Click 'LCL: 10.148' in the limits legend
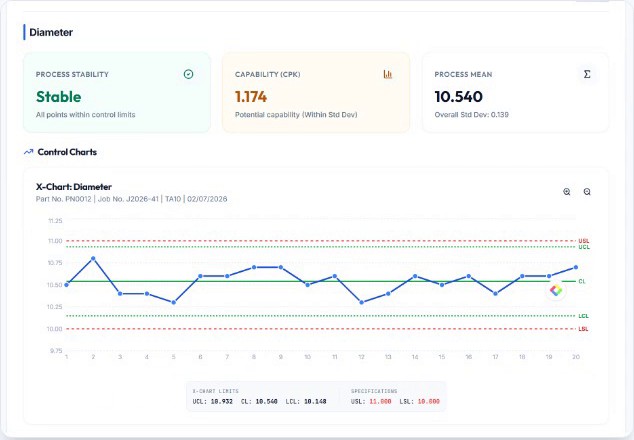 click(x=306, y=402)
